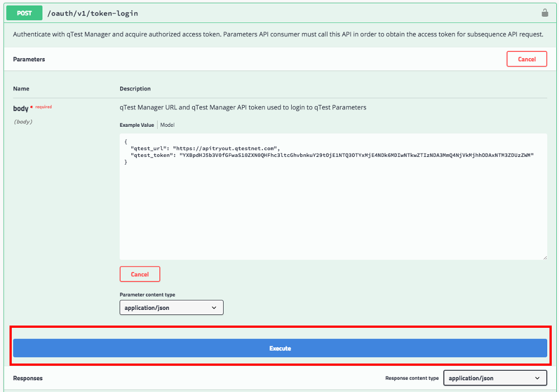Open the Response content type dropdown
This screenshot has height=392, width=559.
tap(495, 378)
